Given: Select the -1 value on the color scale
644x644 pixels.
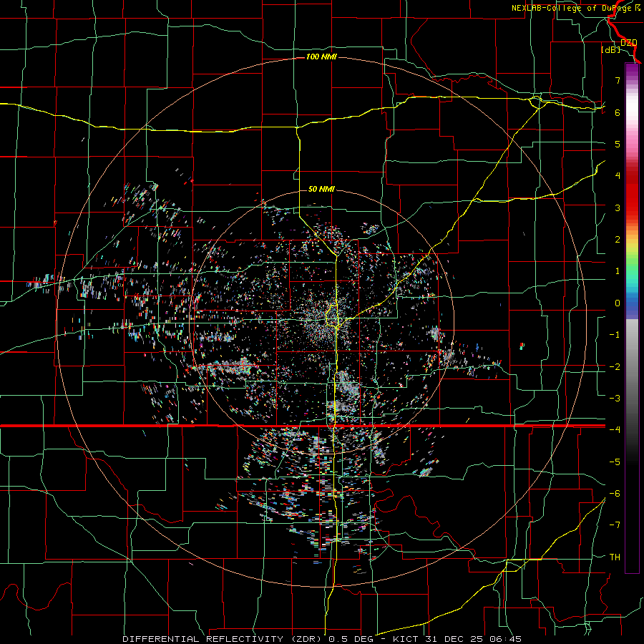Looking at the screenshot, I should [615, 335].
